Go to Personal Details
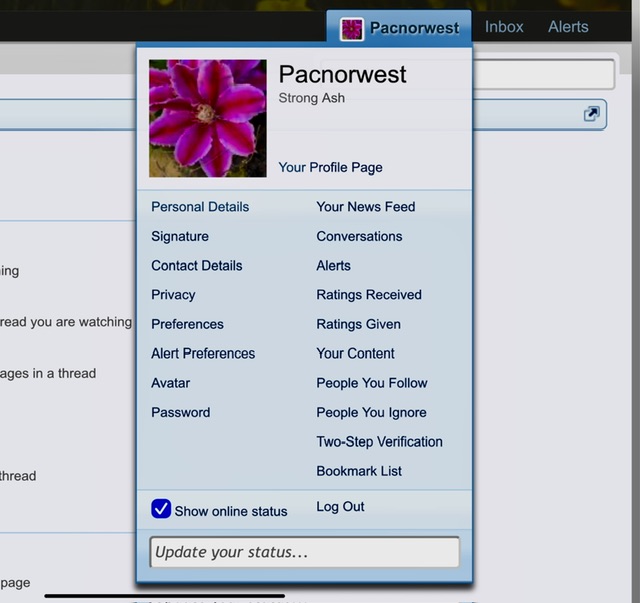 (200, 207)
